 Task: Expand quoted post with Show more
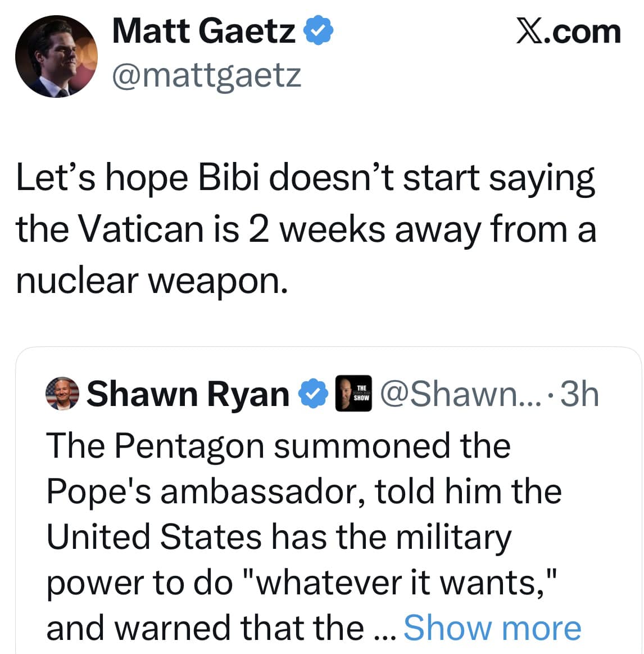point(492,628)
